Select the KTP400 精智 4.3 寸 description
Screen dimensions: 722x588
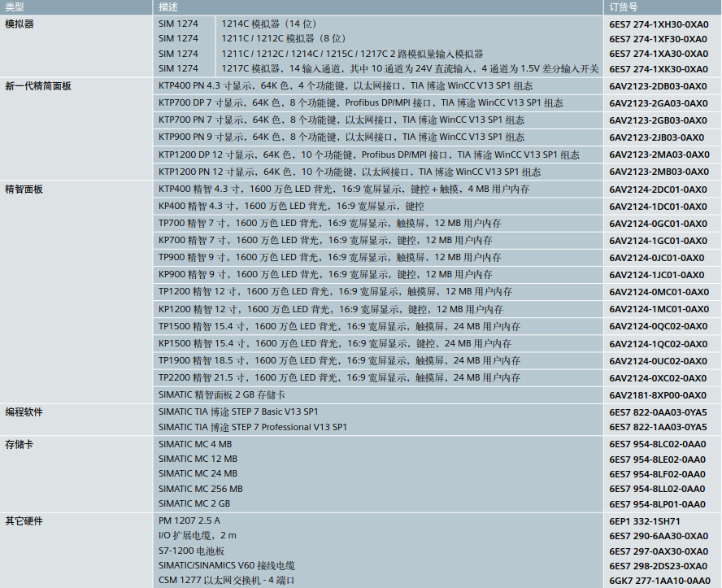pos(344,189)
